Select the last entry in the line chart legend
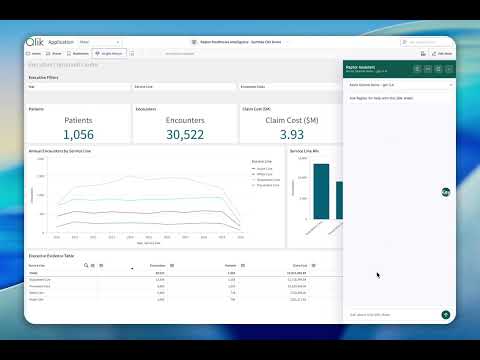The width and height of the screenshot is (480, 360). pos(266,185)
